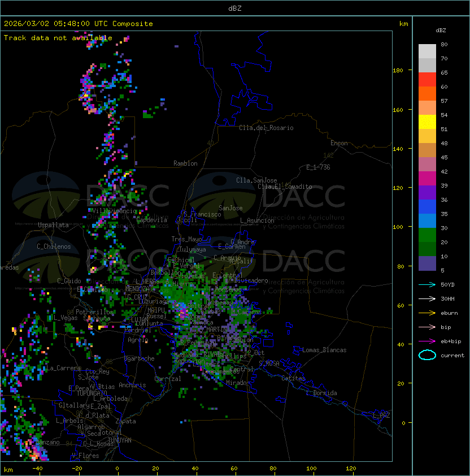Image resolution: width=470 pixels, height=476 pixels.
Task: Click the 'Uspallata' map label
Action: coord(53,225)
